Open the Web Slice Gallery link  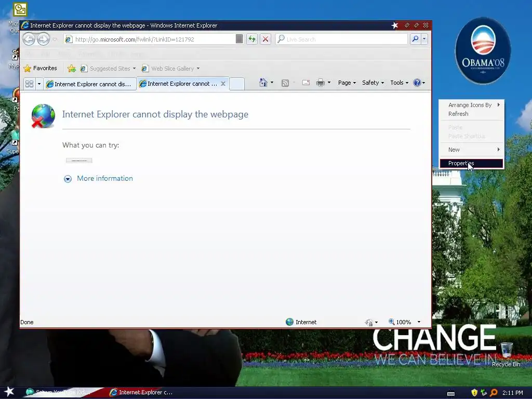click(x=168, y=69)
